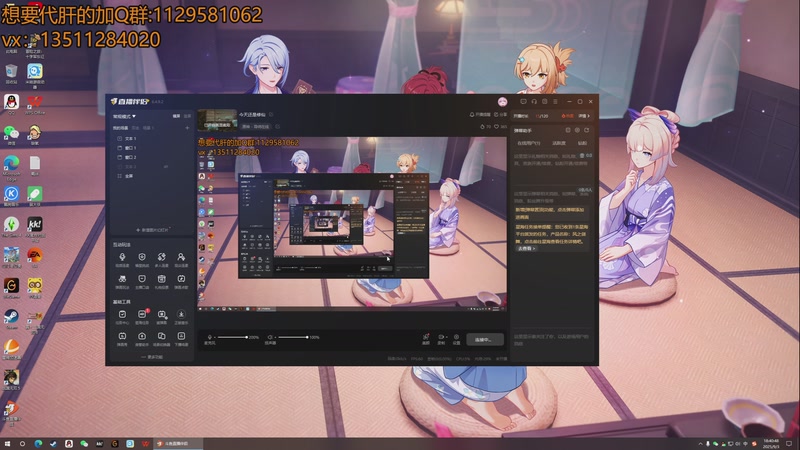Viewport: 800px width, 450px height.
Task: Click the 开播提醒 bell button
Action: pyautogui.click(x=480, y=115)
